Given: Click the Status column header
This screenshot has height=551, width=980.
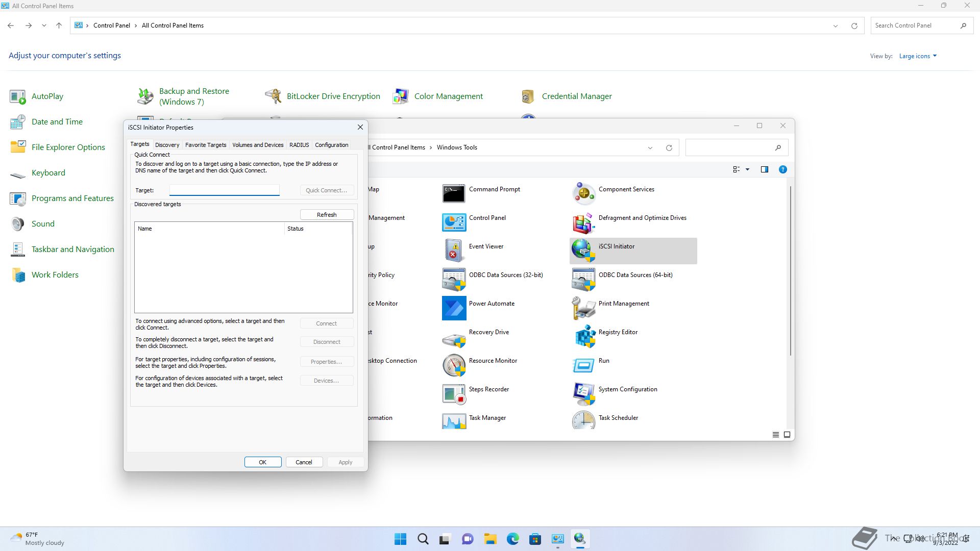Looking at the screenshot, I should (x=318, y=229).
